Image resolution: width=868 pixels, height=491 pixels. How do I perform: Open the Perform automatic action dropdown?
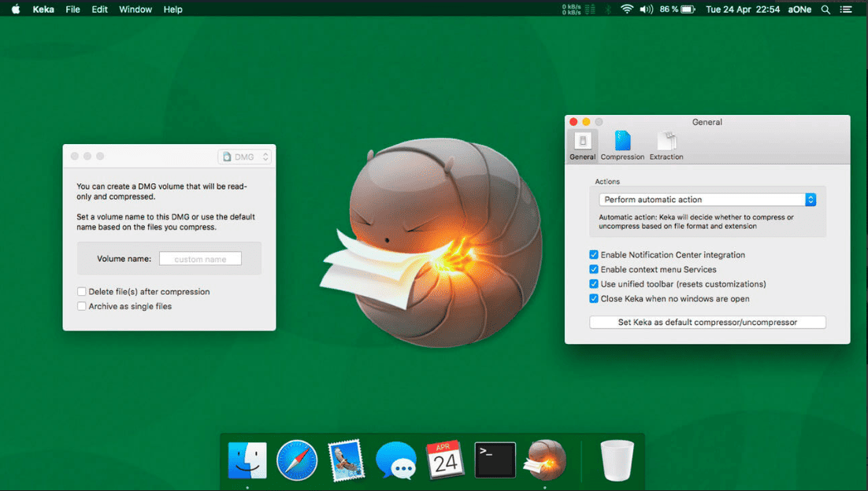pos(707,200)
